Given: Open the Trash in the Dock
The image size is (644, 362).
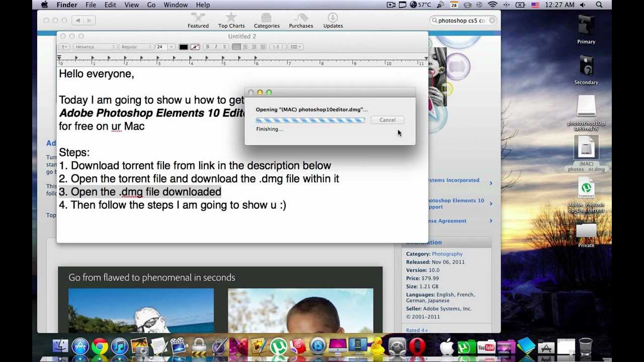Looking at the screenshot, I should (585, 346).
